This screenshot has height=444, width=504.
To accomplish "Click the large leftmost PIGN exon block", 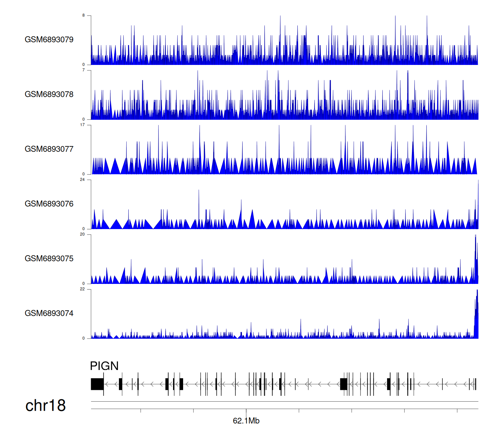I will click(x=97, y=384).
